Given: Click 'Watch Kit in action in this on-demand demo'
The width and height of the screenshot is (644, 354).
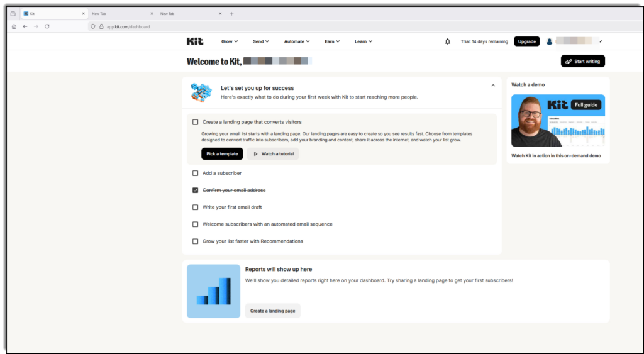Looking at the screenshot, I should pos(556,156).
